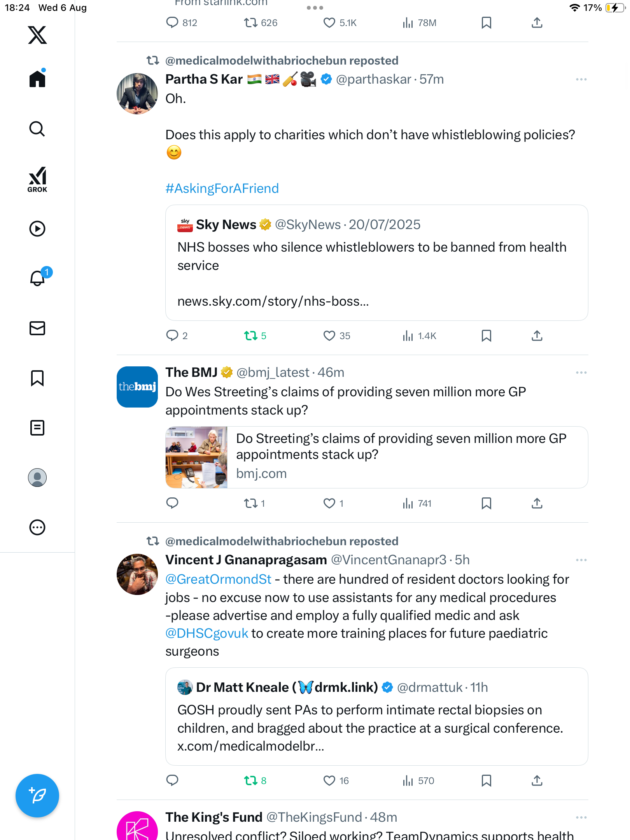
Task: Undo repost on Partha S Kar's post
Action: pos(251,336)
